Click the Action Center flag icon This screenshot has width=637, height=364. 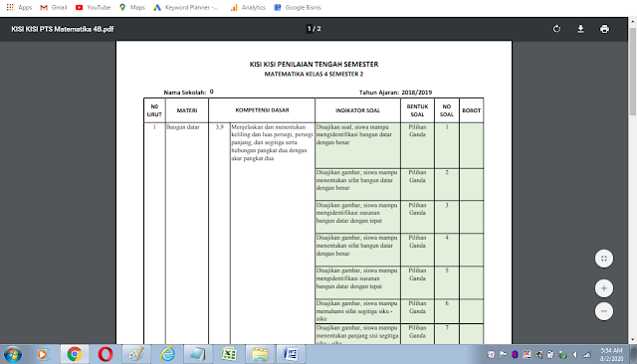(x=503, y=355)
